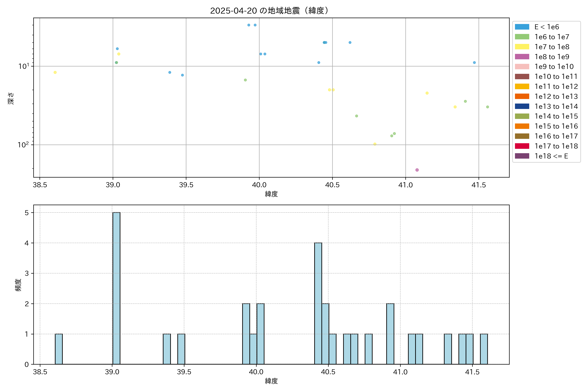Image resolution: width=588 pixels, height=392 pixels.
Task: Click the 10² tick label on depth axis
Action: 23,145
